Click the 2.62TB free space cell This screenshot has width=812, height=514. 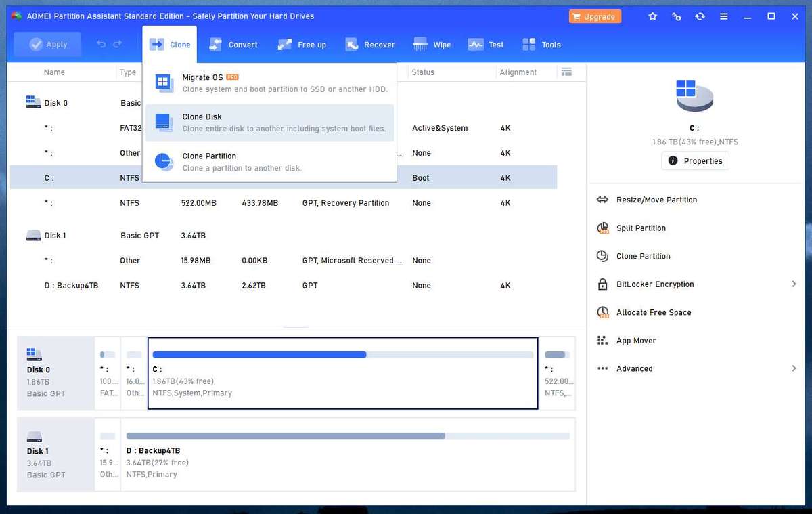click(x=253, y=286)
